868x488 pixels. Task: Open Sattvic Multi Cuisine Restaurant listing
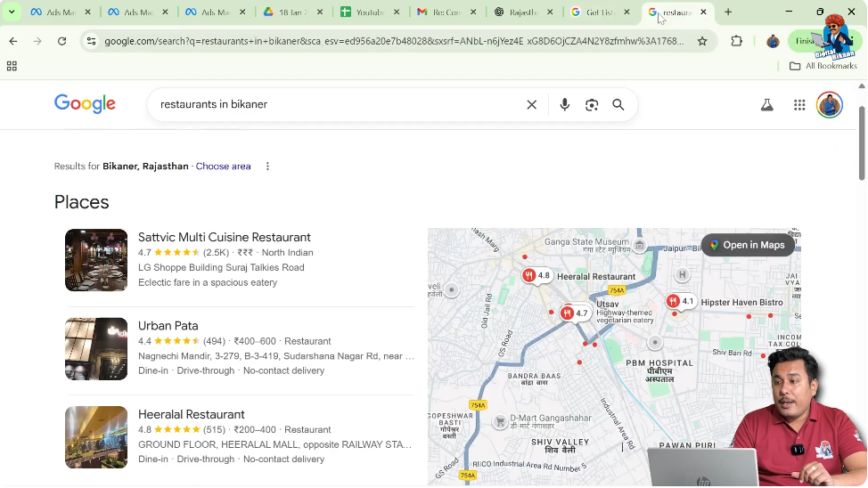[x=225, y=238]
